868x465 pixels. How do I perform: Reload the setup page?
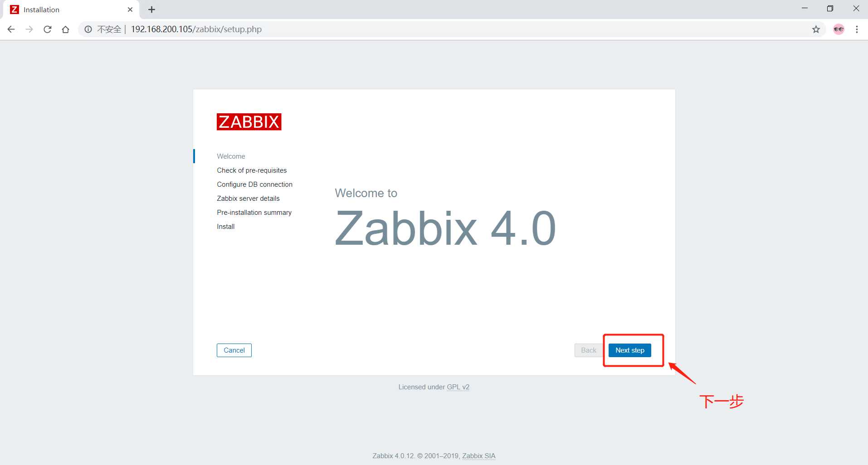47,29
